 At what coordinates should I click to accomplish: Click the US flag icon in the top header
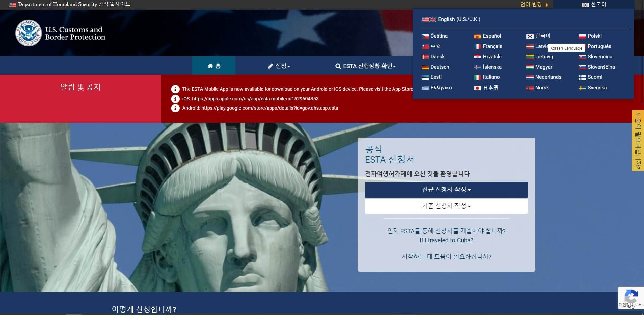tap(13, 4)
